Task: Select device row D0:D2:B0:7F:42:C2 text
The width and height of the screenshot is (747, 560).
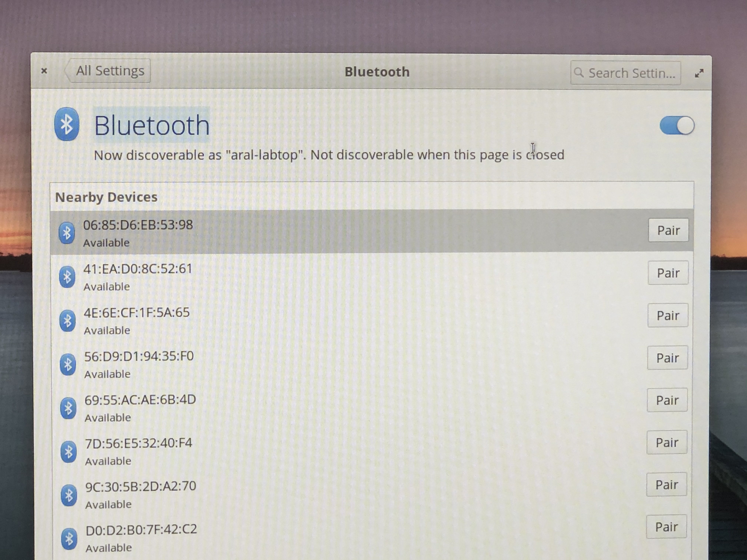Action: click(141, 530)
